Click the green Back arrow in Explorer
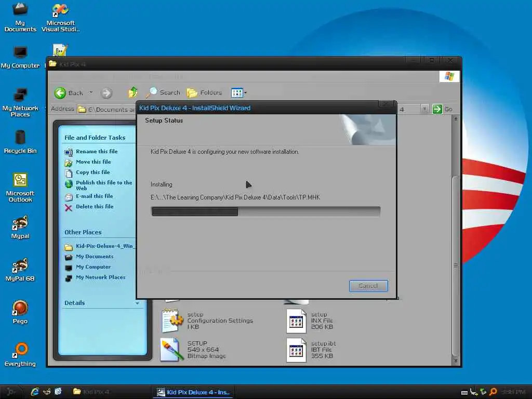 pyautogui.click(x=60, y=93)
